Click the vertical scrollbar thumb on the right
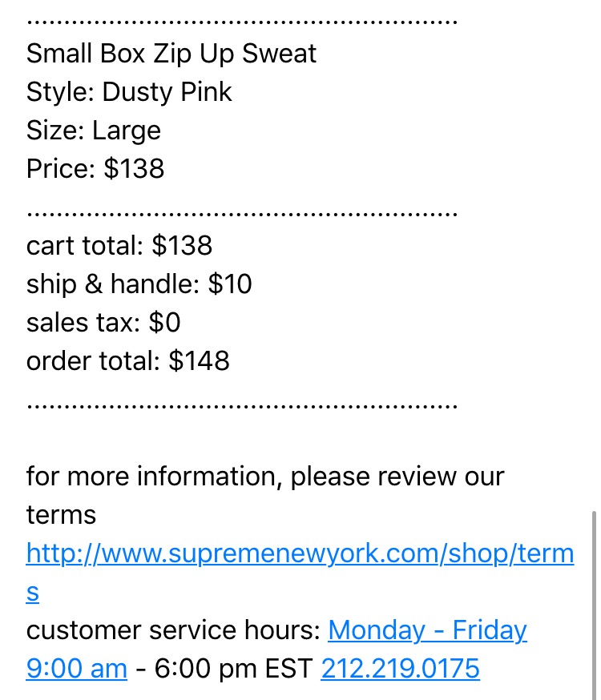The height and width of the screenshot is (700, 601). [x=594, y=605]
